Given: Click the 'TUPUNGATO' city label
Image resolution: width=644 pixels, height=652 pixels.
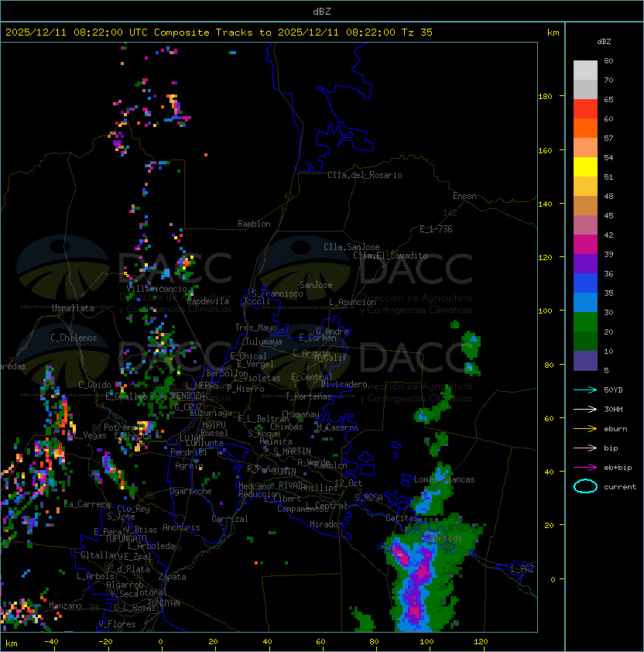Looking at the screenshot, I should (x=126, y=538).
